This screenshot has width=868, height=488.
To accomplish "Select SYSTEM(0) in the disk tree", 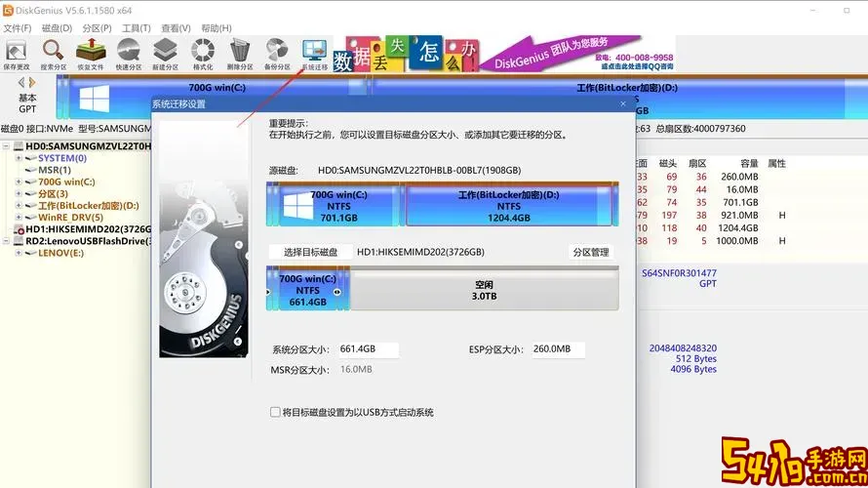I will [x=62, y=158].
